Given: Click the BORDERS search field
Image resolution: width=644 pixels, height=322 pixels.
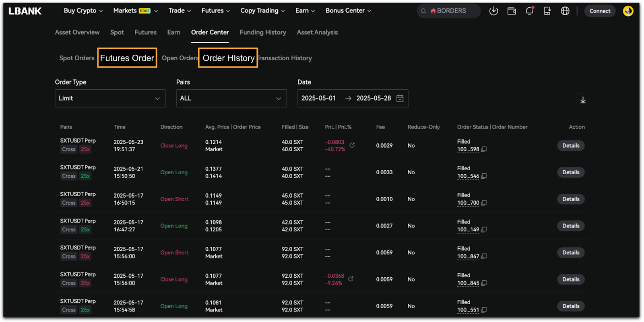Looking at the screenshot, I should 451,11.
